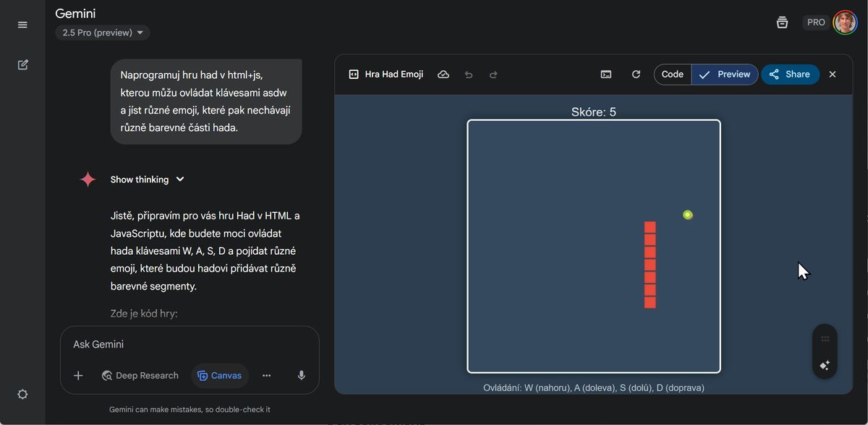This screenshot has height=425, width=868.
Task: Open the saved items stack icon
Action: point(782,22)
